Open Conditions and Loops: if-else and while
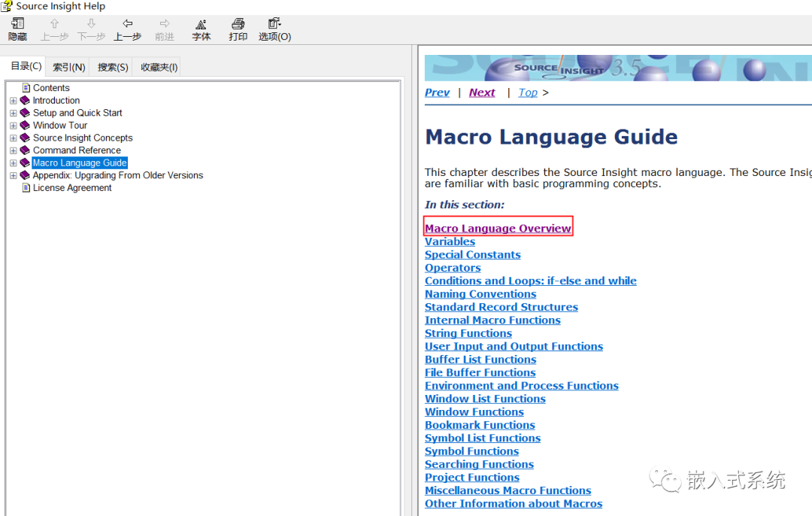The width and height of the screenshot is (812, 516). tap(531, 281)
